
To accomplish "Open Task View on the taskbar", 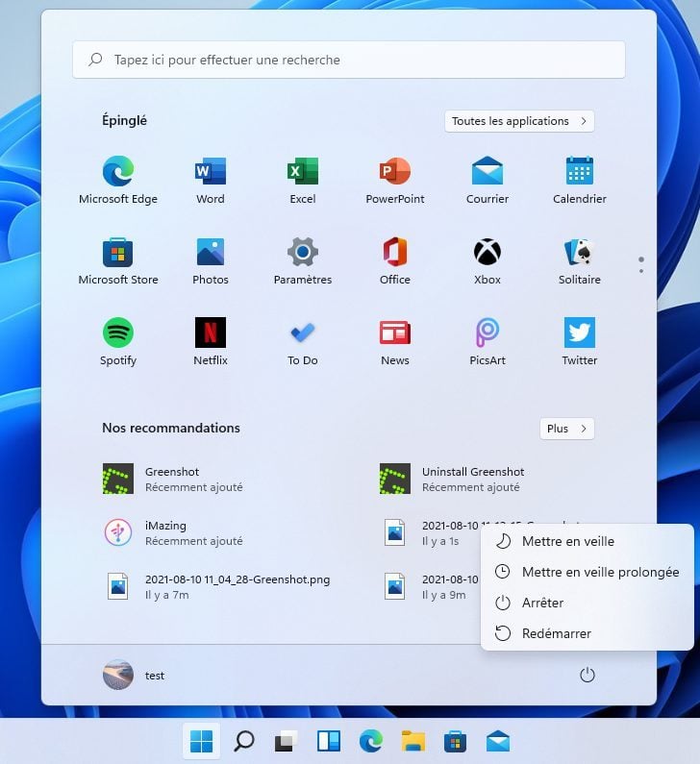I will (x=287, y=741).
